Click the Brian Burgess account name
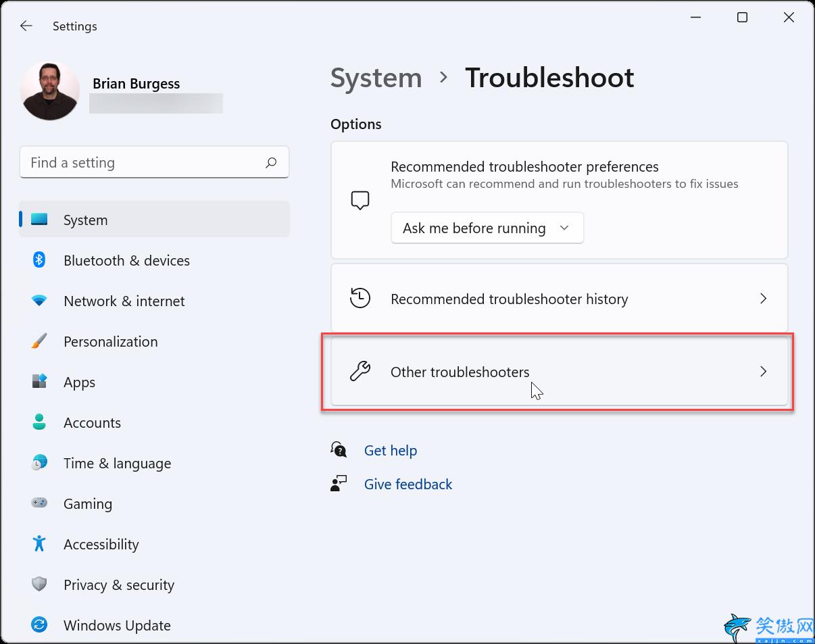 pos(137,84)
